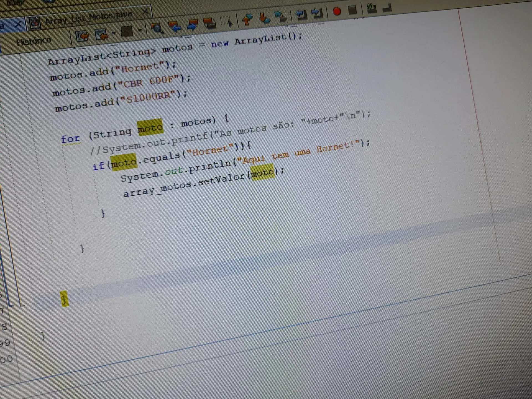Jump to next search occurrence arrow
532x399 pixels.
[x=193, y=24]
